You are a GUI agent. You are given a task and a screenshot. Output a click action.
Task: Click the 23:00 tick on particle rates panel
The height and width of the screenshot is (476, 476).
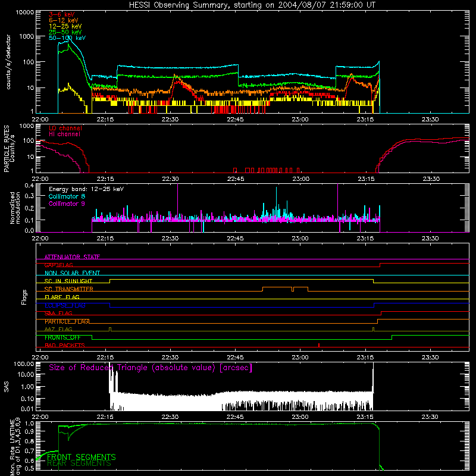click(x=300, y=179)
